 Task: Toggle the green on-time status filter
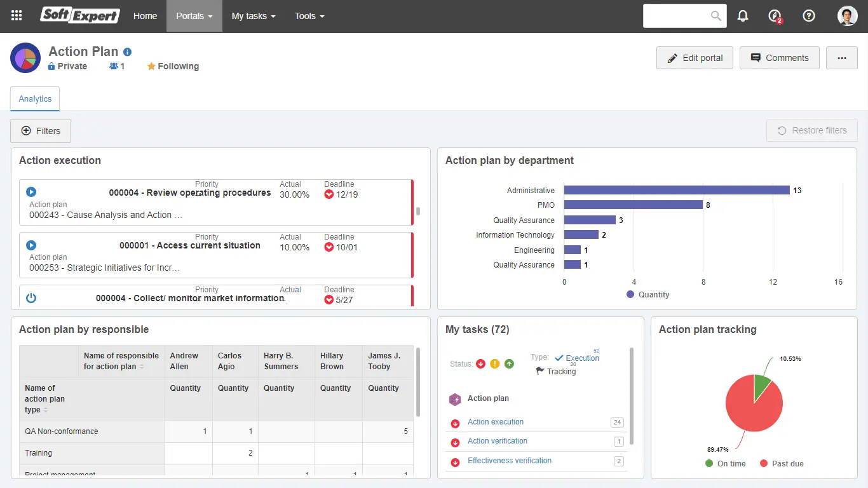[x=509, y=364]
